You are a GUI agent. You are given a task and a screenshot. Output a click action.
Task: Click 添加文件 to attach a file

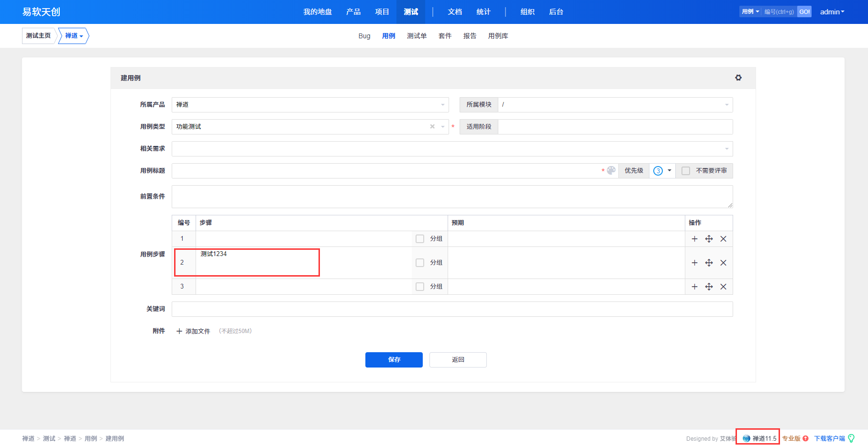193,331
